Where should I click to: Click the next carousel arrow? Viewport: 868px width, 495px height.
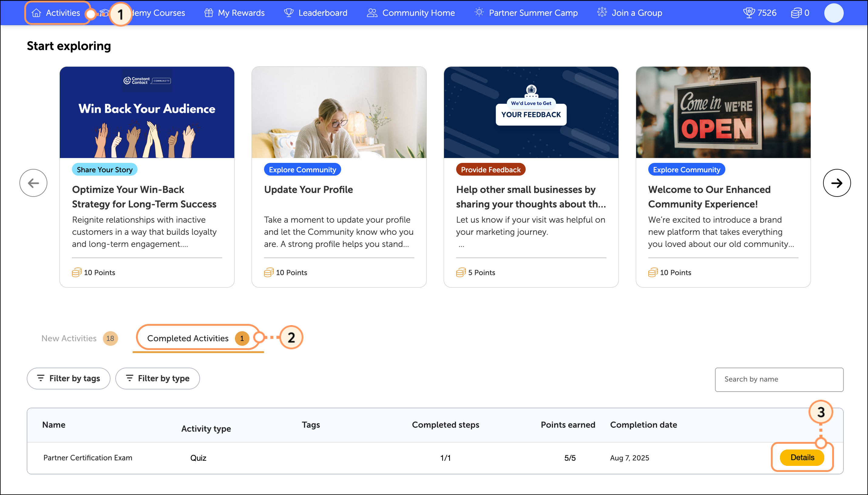coord(837,183)
